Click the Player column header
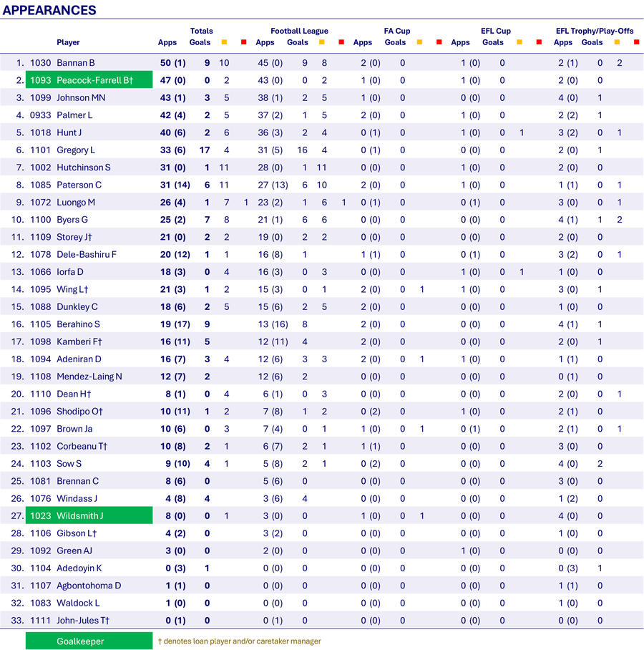The height and width of the screenshot is (650, 644). [x=68, y=42]
